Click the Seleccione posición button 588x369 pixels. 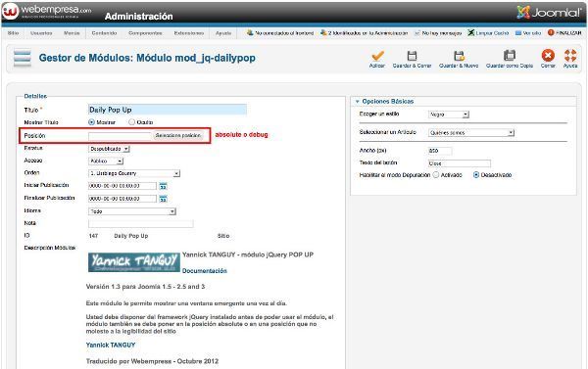point(178,135)
